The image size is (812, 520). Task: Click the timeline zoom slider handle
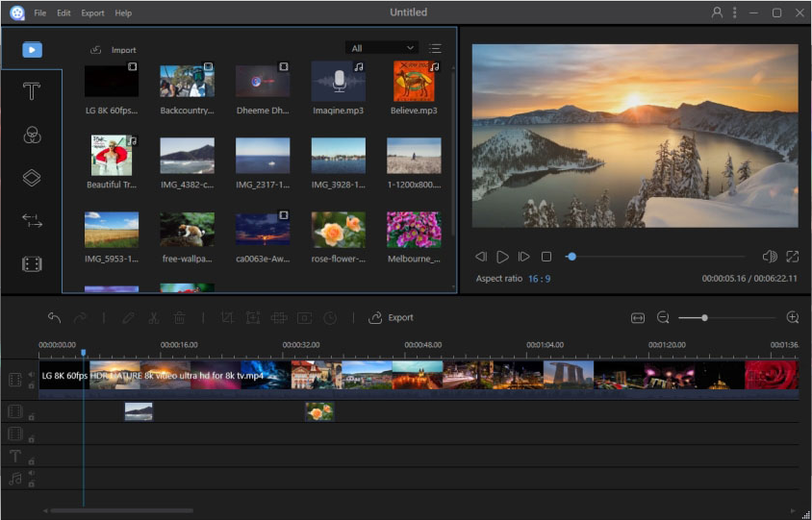704,317
